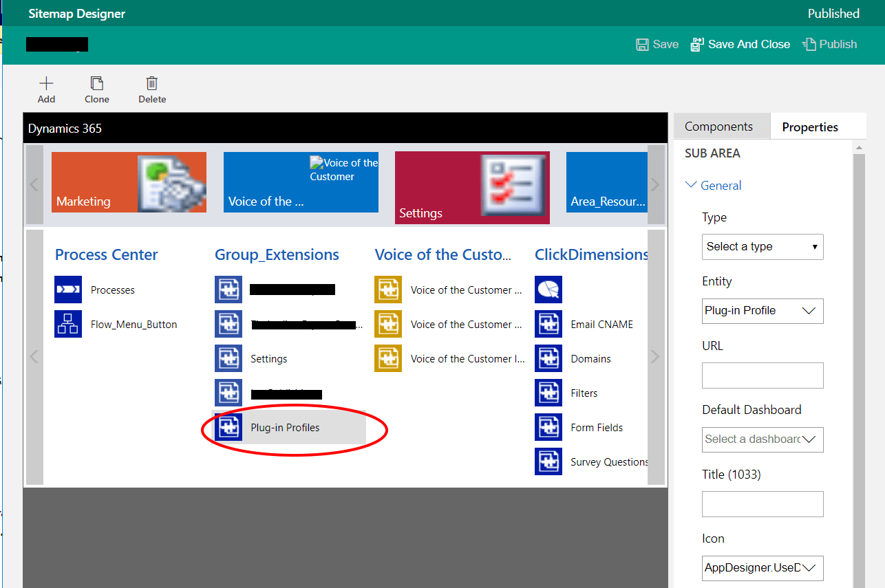Publish the sitemap
The image size is (885, 588).
(x=829, y=45)
